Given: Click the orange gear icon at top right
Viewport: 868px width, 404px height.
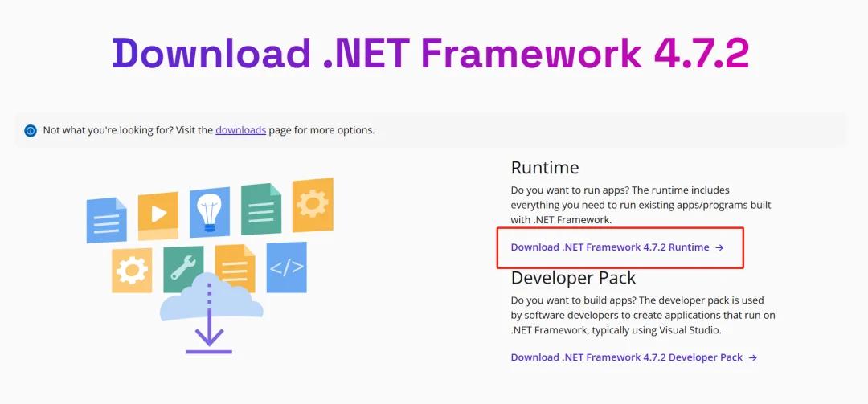Looking at the screenshot, I should (313, 204).
